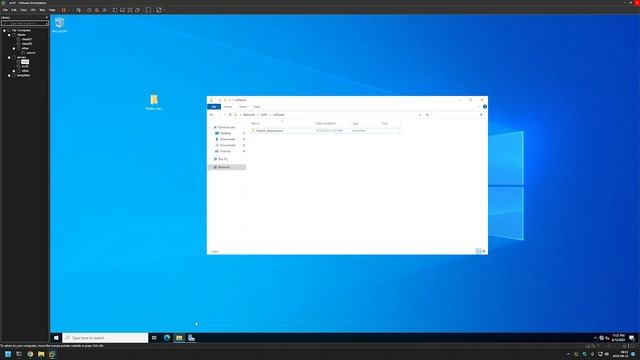Screen dimensions: 640x360
Task: Select client02 in the library
Action: click(27, 44)
